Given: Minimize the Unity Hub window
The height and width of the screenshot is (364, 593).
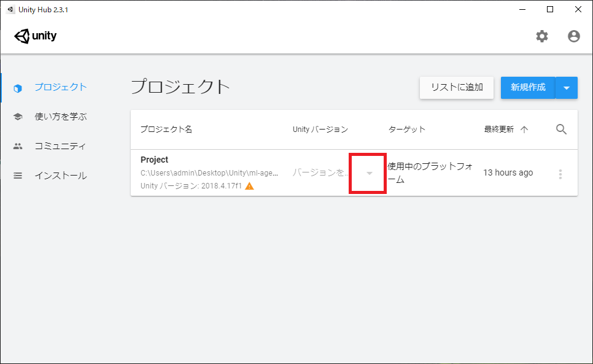Looking at the screenshot, I should point(522,9).
